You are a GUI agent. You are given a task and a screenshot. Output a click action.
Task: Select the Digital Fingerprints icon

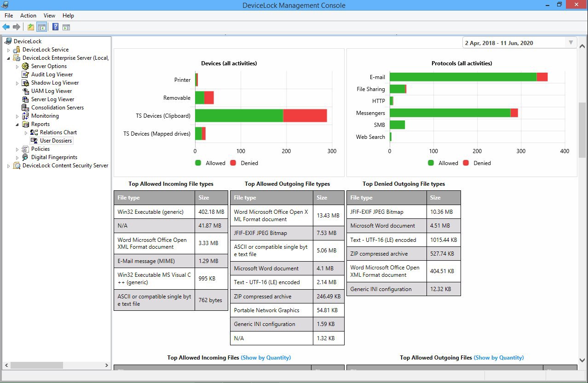click(25, 157)
